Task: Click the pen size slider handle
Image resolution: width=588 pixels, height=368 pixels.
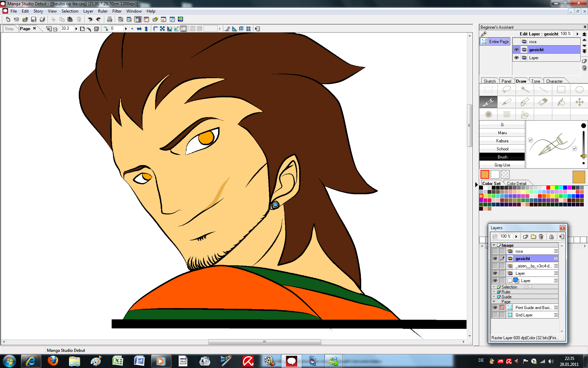Action: point(583,156)
